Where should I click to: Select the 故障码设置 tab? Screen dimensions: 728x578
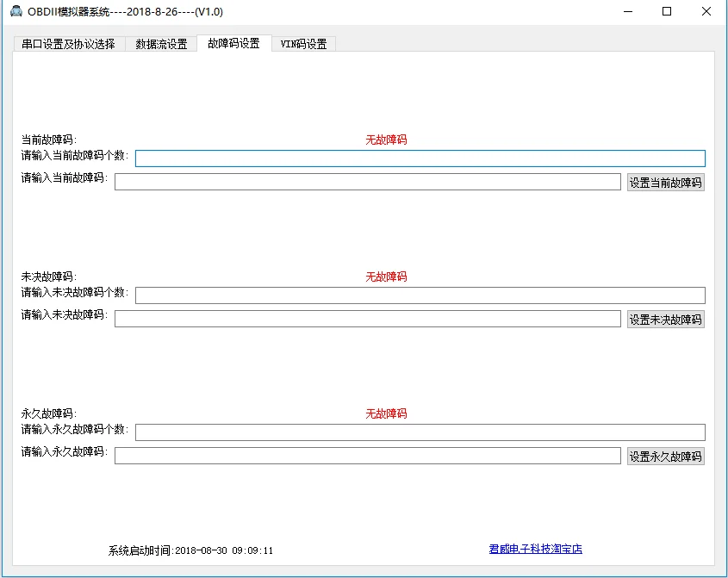(234, 43)
